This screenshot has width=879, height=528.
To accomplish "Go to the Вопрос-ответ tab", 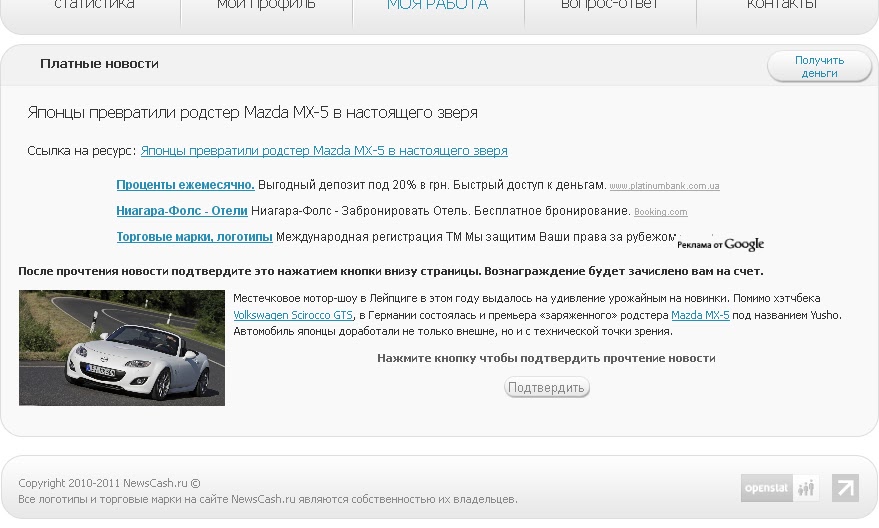I will [x=610, y=6].
